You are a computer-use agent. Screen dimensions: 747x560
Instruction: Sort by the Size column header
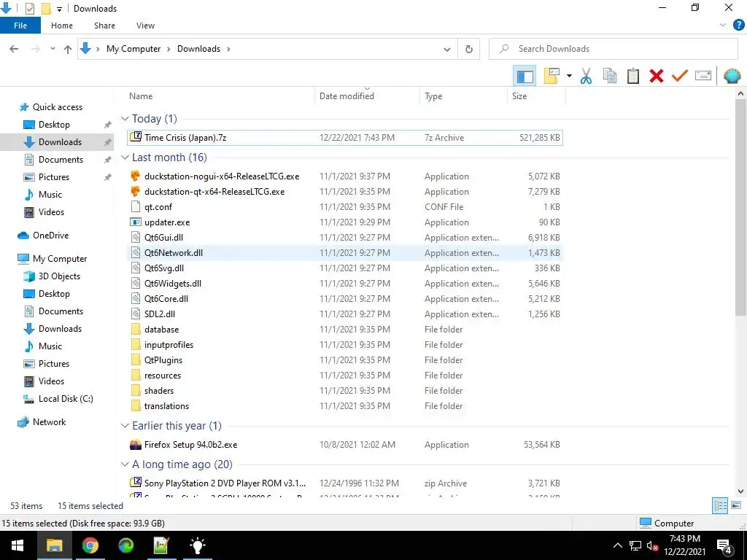pos(536,96)
